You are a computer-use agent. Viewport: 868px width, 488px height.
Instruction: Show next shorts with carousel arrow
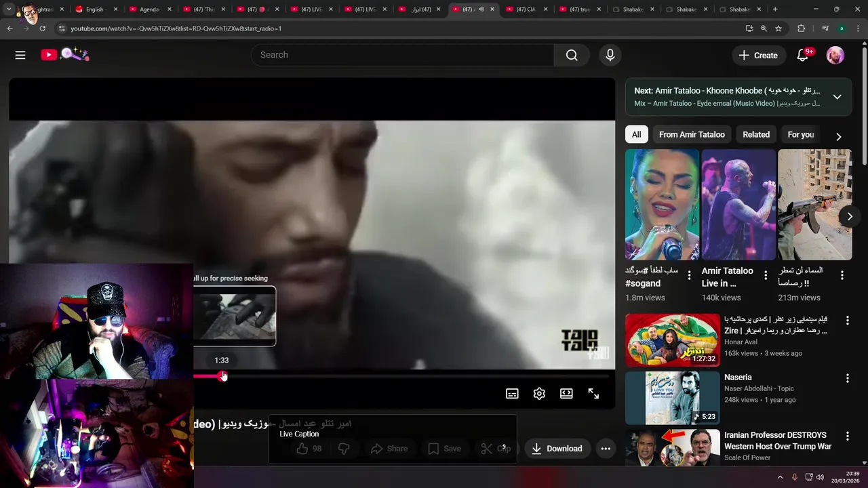[x=850, y=216]
